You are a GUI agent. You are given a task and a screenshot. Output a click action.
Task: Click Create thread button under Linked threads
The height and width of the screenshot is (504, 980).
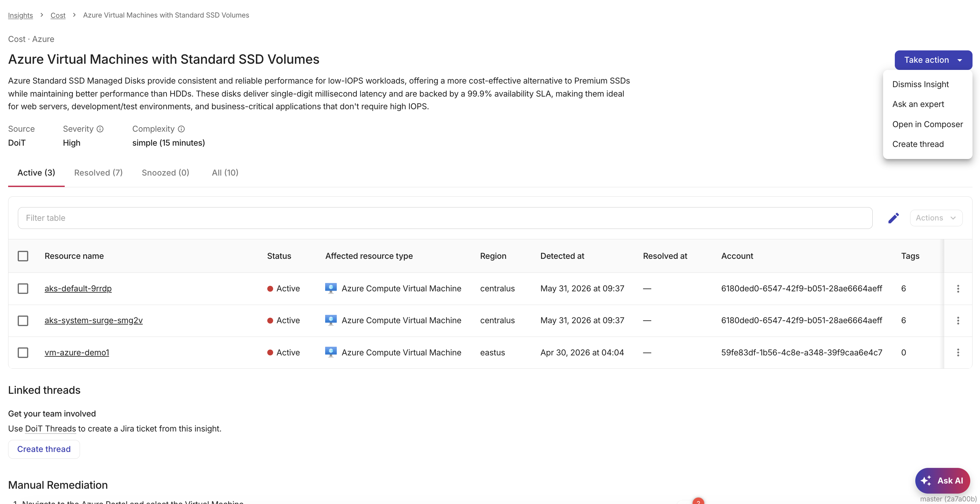pos(44,449)
